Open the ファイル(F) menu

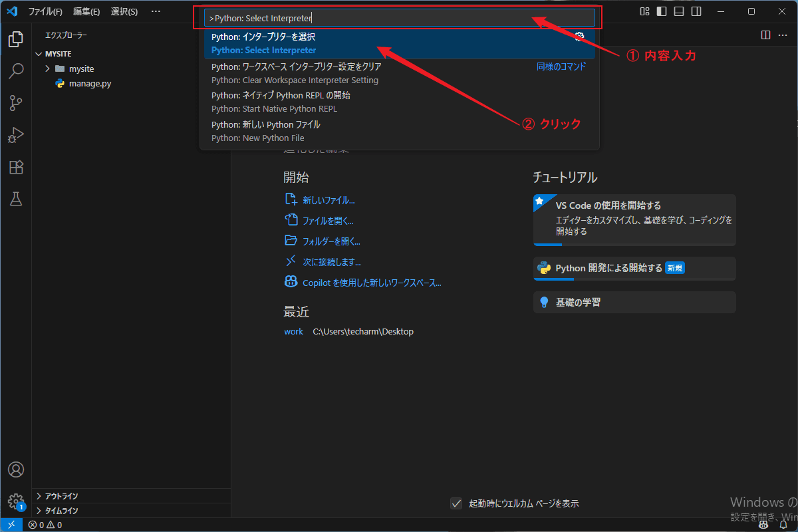click(x=45, y=11)
